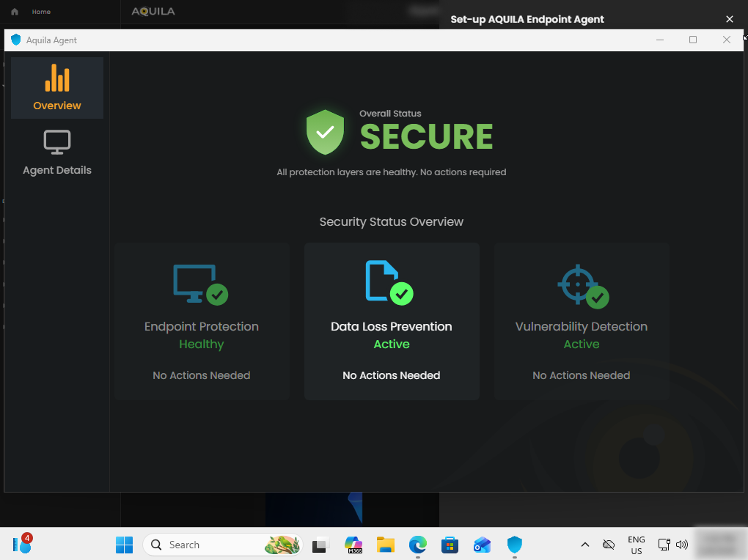The image size is (748, 560).
Task: Launch Microsoft Edge from taskbar
Action: point(417,545)
